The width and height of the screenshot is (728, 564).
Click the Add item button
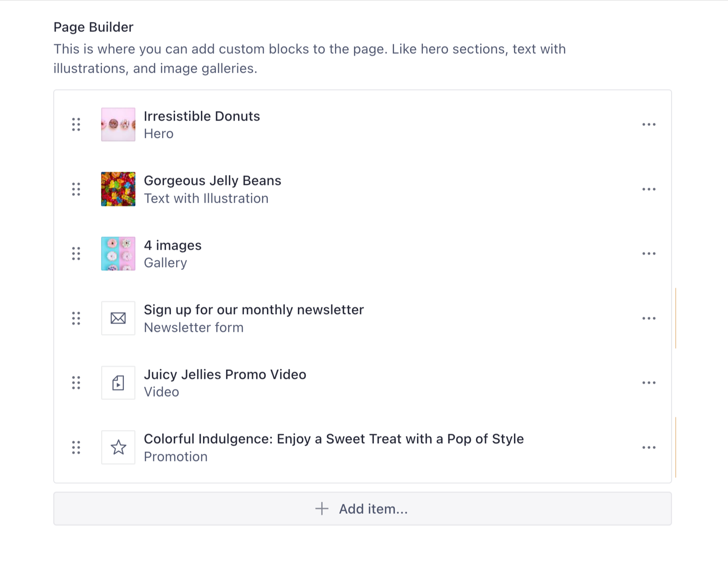362,509
